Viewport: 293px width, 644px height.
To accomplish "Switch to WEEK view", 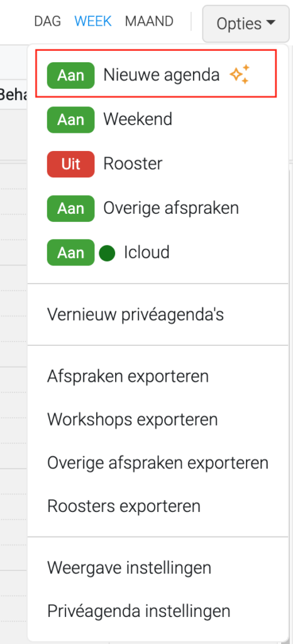I will tap(93, 21).
